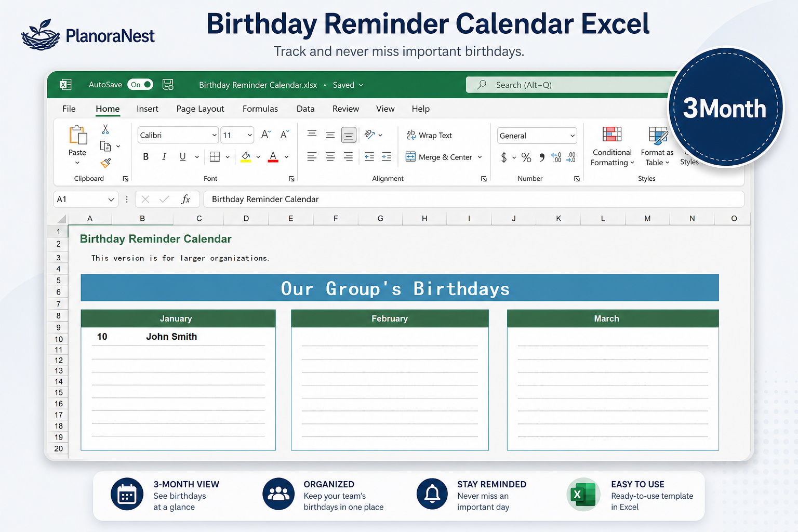
Task: Toggle the AutoSave switch off
Action: (140, 85)
